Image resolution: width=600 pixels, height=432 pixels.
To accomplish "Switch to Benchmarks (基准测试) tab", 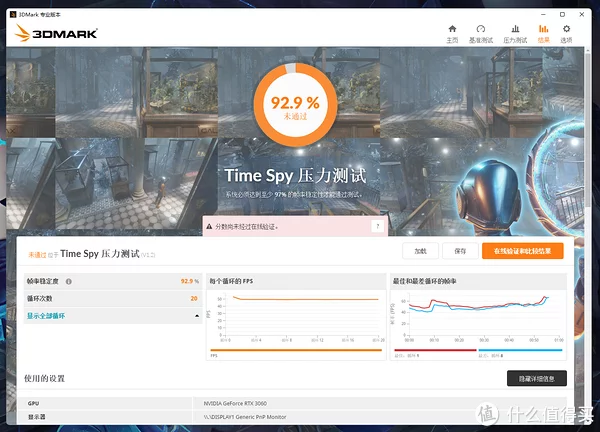I will tap(481, 34).
